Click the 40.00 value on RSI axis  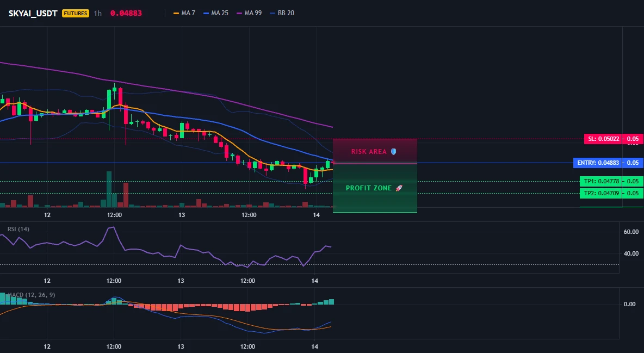tap(631, 253)
